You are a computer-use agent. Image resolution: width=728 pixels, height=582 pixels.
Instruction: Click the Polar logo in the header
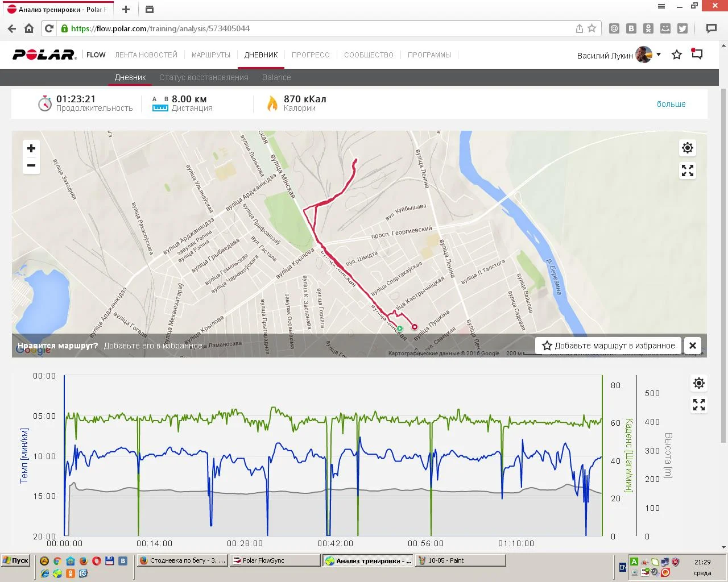point(44,55)
